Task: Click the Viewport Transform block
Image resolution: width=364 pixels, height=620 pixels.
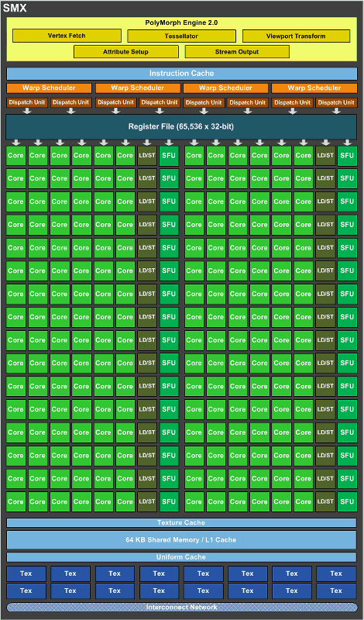Action: [x=296, y=36]
